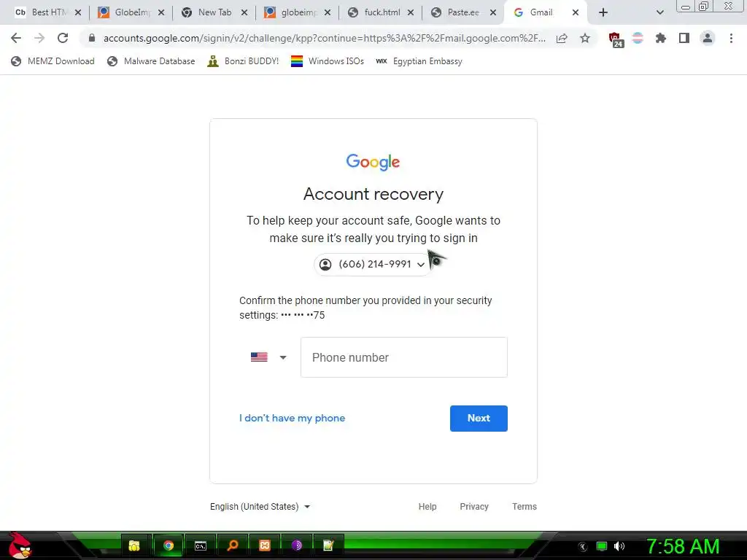Click the uBlock shield extension icon
747x560 pixels.
[x=615, y=39]
